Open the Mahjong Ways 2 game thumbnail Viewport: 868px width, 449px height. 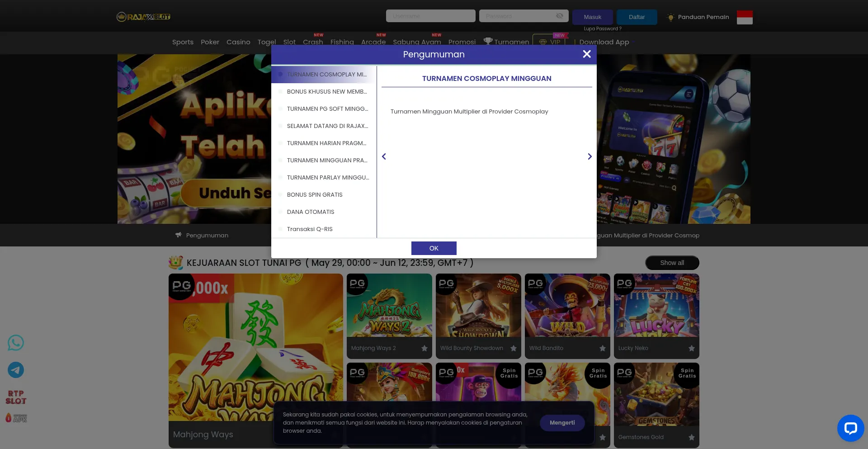tap(389, 305)
